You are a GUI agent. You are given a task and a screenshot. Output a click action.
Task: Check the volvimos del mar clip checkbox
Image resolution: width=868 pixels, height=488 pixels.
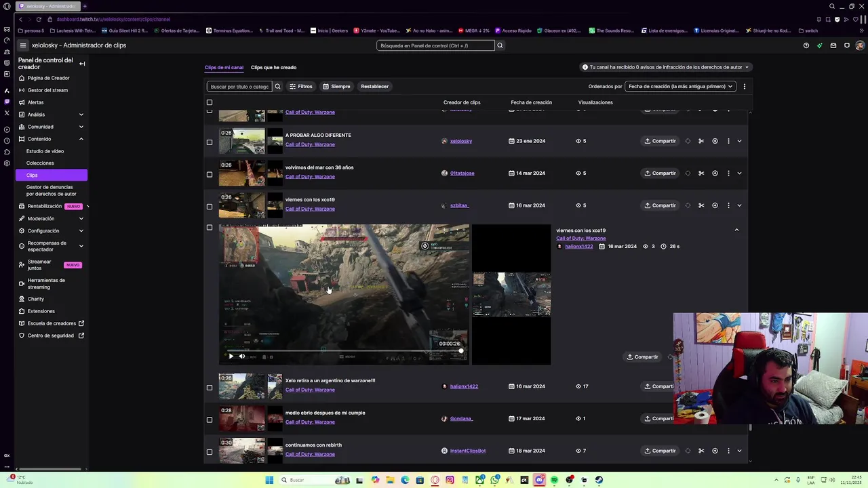210,174
